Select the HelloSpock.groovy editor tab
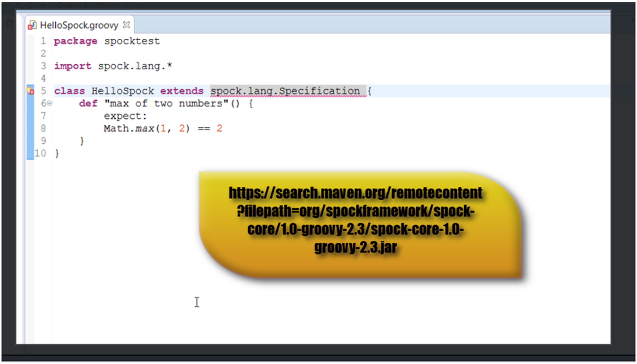Image resolution: width=637 pixels, height=364 pixels. pyautogui.click(x=79, y=25)
